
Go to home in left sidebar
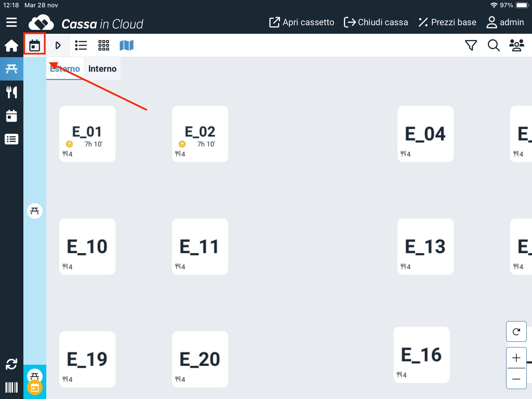(11, 45)
